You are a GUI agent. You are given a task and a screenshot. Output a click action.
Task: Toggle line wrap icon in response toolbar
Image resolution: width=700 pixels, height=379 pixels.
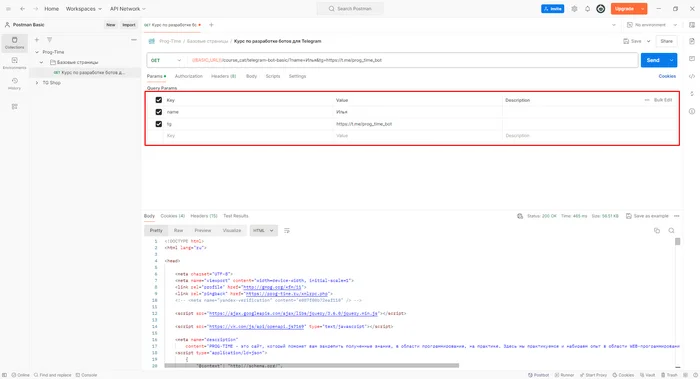click(x=287, y=231)
